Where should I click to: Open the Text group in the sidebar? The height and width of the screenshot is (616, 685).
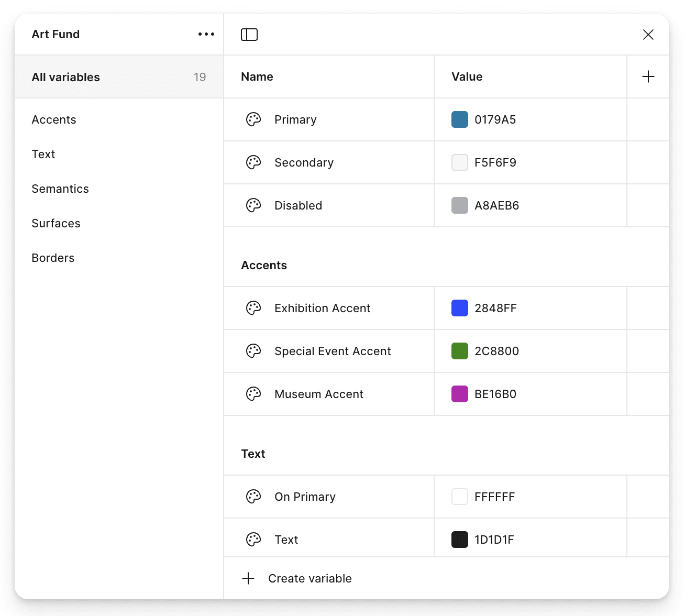(43, 154)
